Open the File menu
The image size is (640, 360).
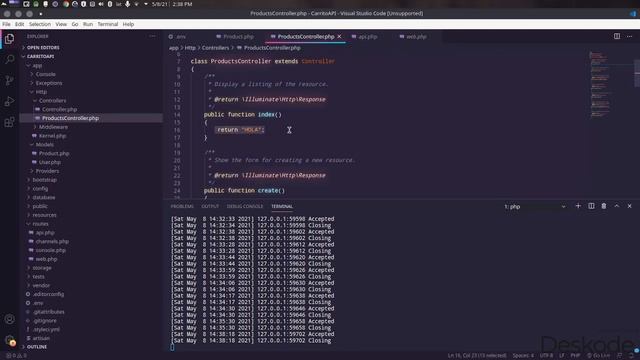(7, 24)
